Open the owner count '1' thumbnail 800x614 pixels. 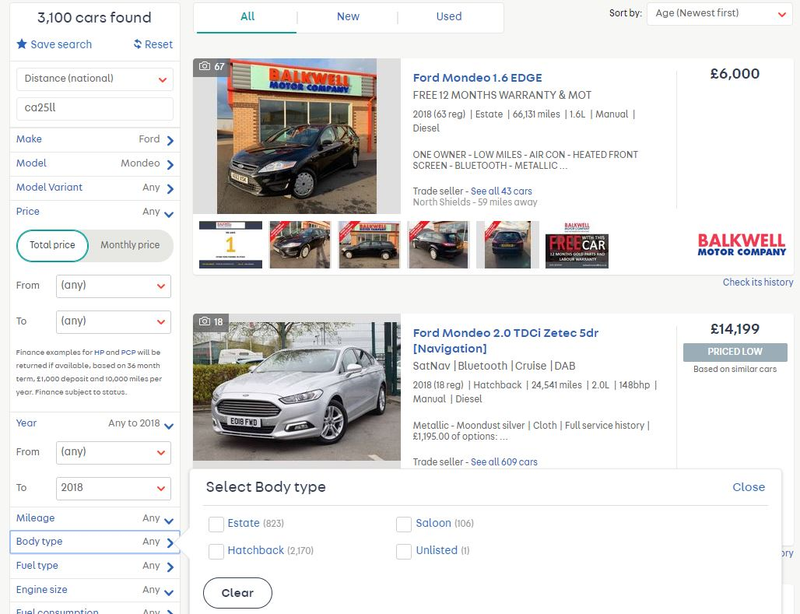(231, 244)
